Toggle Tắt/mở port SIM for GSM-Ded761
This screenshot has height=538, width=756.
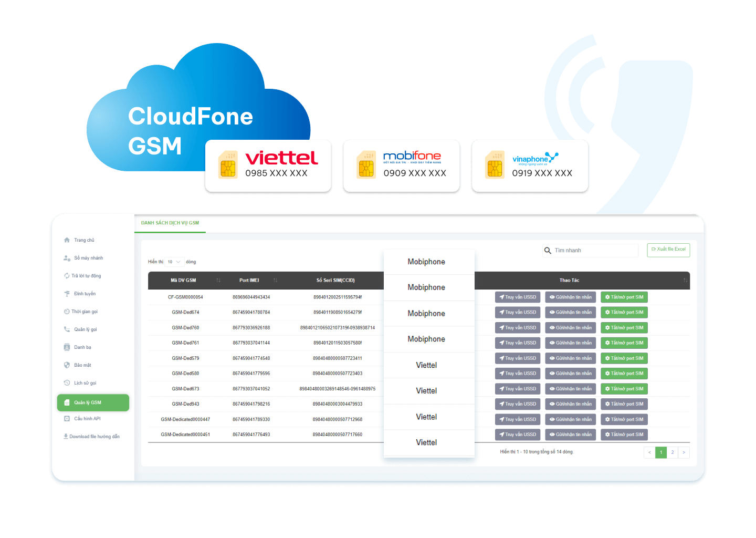(x=624, y=343)
